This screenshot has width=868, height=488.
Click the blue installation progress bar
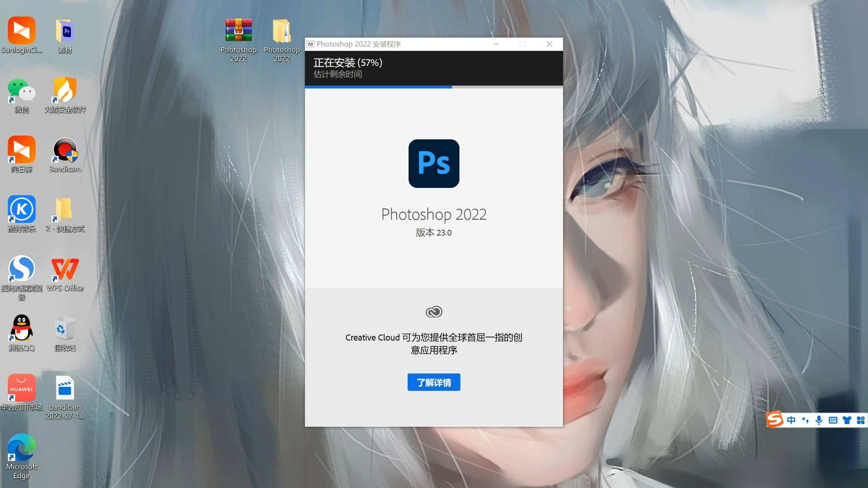[x=378, y=87]
